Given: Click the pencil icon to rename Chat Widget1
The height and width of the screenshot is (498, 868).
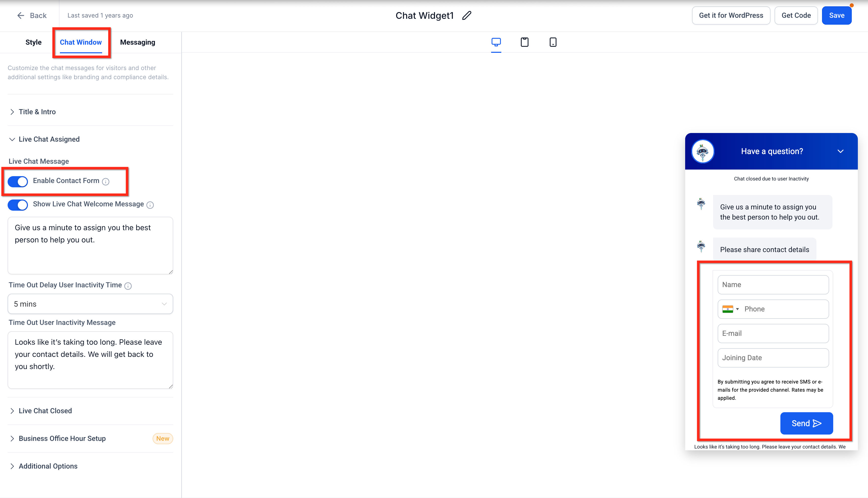Looking at the screenshot, I should 466,16.
